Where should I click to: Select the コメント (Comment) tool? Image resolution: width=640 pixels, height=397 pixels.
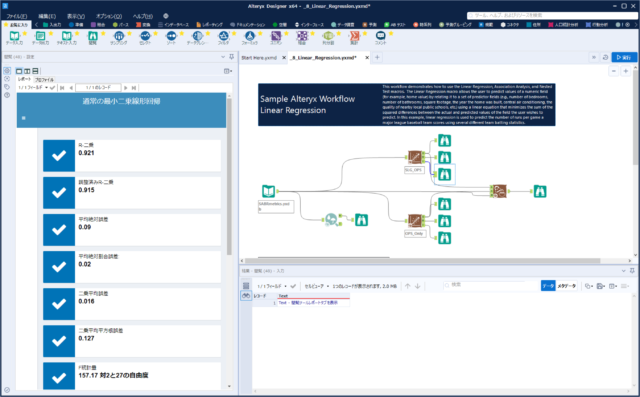380,38
